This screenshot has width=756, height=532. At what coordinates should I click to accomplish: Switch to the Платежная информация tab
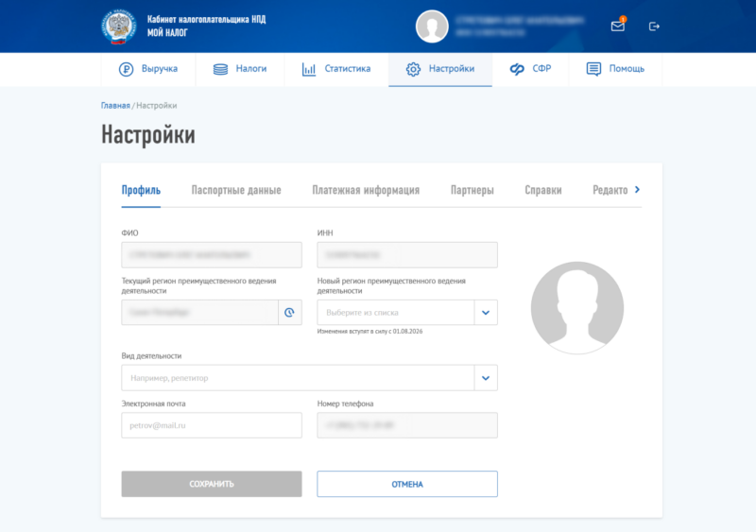tap(366, 190)
